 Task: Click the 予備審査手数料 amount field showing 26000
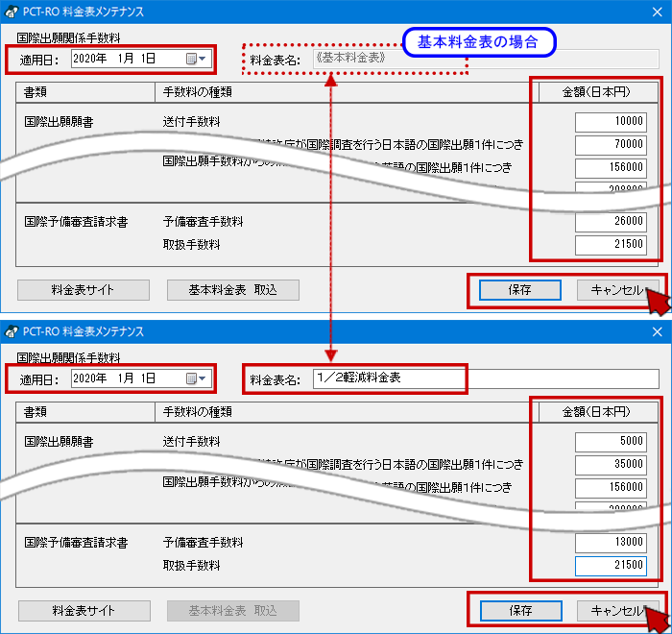(x=612, y=223)
